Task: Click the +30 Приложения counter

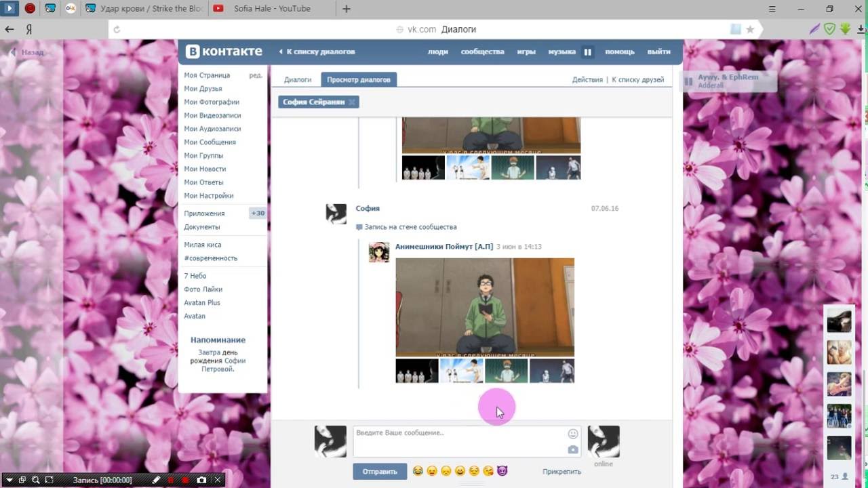Action: point(258,213)
